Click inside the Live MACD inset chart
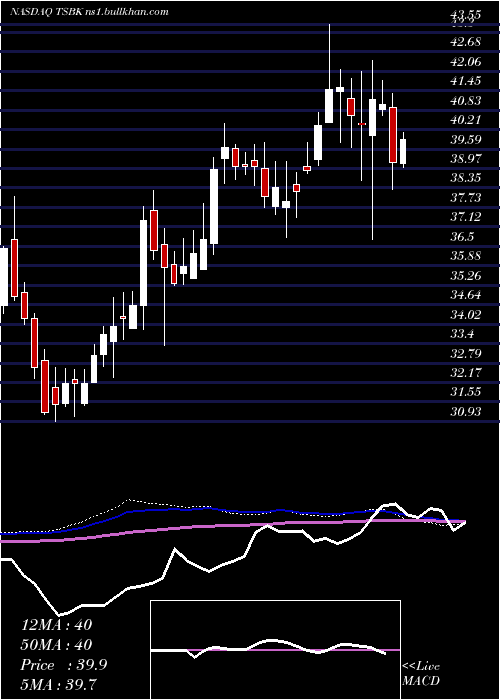 pos(275,650)
